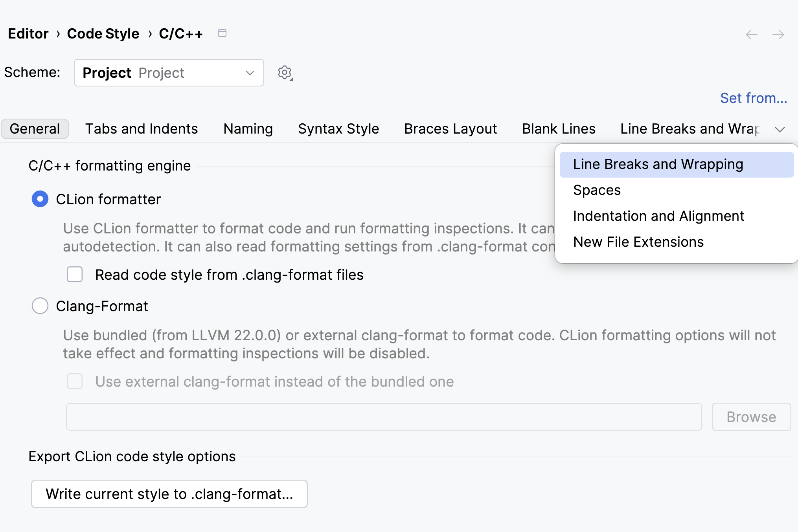Go to the Blank Lines tab
Image resolution: width=798 pixels, height=532 pixels.
559,129
